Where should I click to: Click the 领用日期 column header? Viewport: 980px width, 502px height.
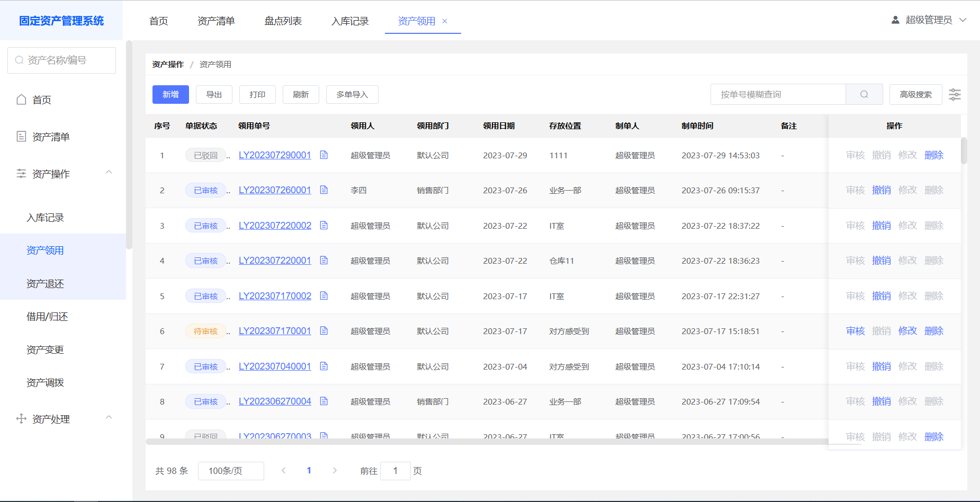(499, 126)
